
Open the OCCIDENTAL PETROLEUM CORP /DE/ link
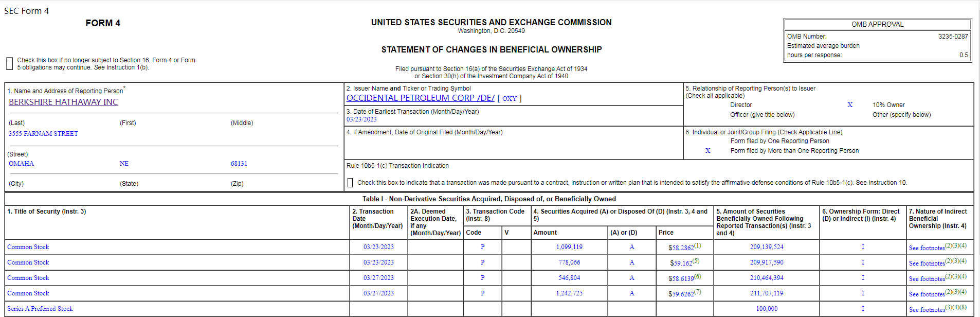click(420, 98)
